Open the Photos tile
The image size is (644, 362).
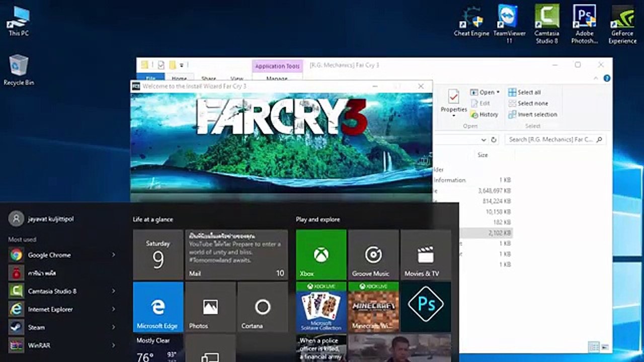tap(210, 307)
